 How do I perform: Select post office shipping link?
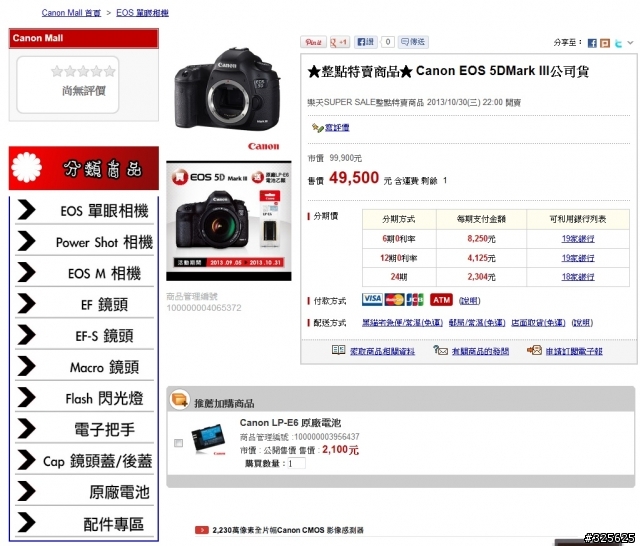point(477,323)
